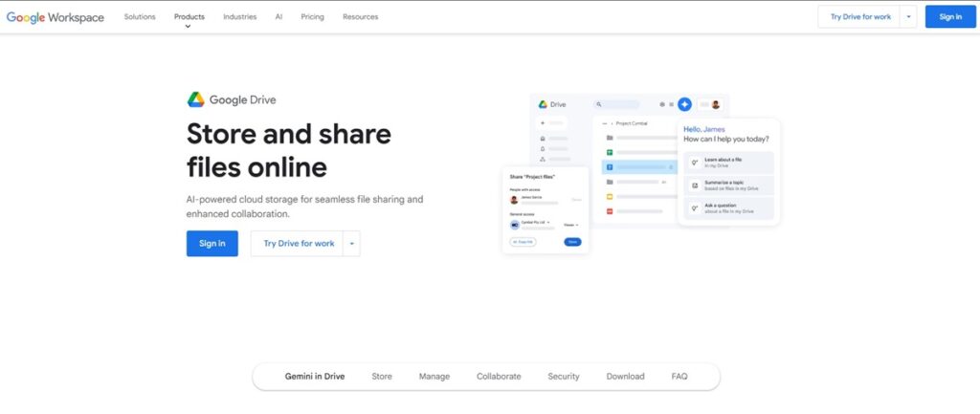980x414 pixels.
Task: Click the Google Drive triangle logo in hero
Action: pos(195,99)
